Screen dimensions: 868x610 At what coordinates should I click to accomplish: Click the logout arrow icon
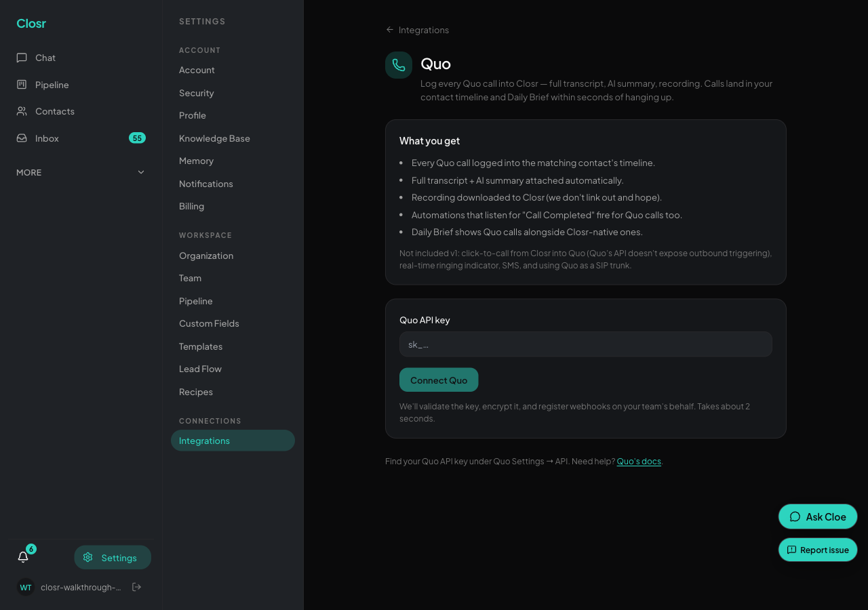pyautogui.click(x=136, y=587)
